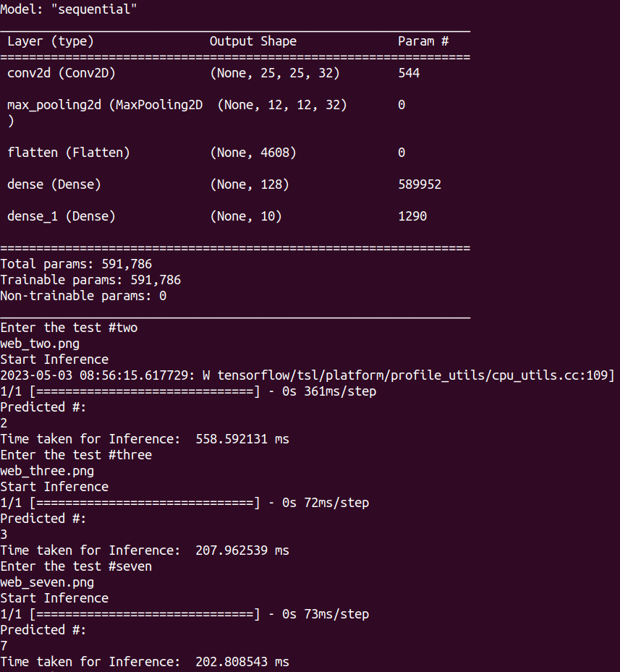Click the flatten (Flatten) layer name

click(69, 153)
